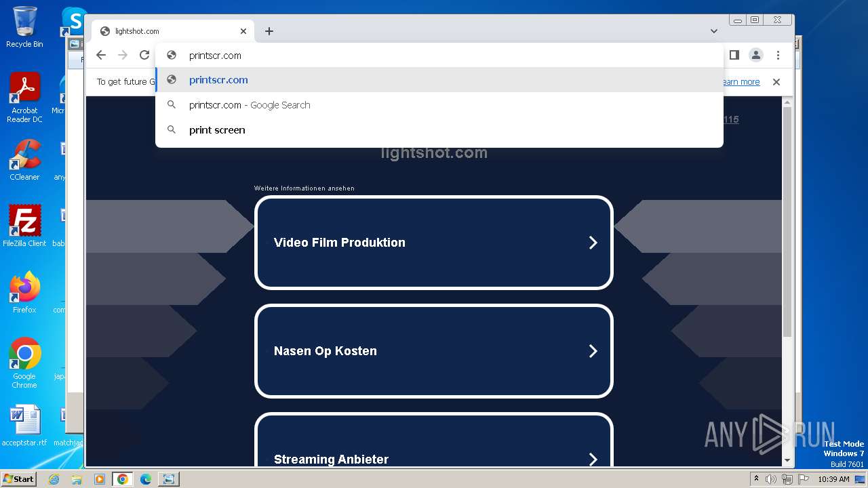Click arrow on Video Film Produktion card
Screen dimensions: 868x488
tap(593, 243)
